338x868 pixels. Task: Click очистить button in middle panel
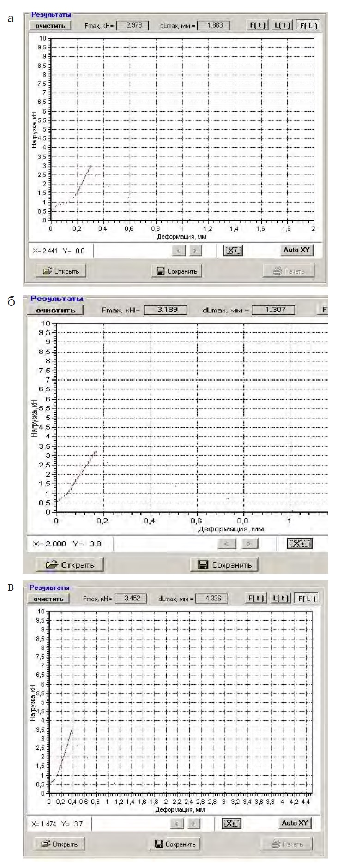click(55, 310)
